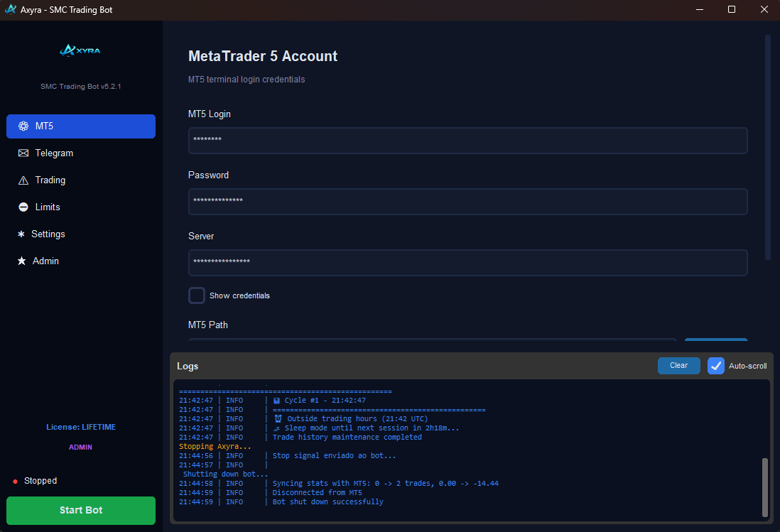Focus the MT5 Login field

(x=467, y=140)
